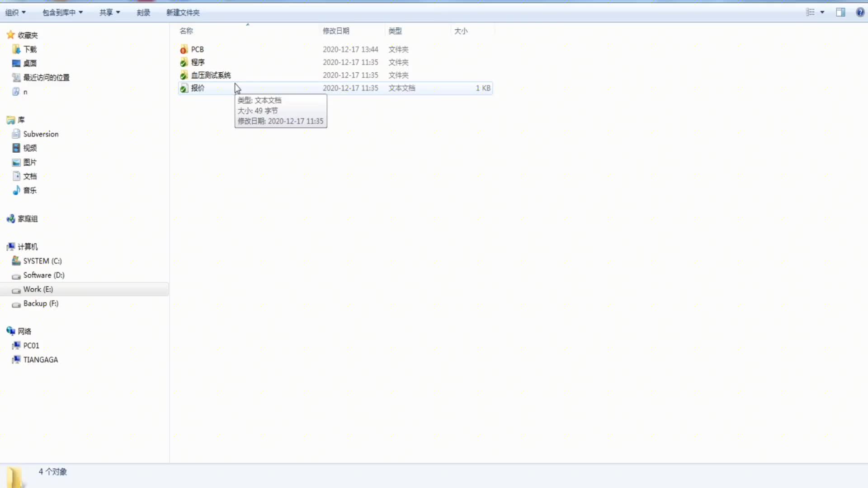This screenshot has width=868, height=488.
Task: Sort by the 修改日期 column header
Action: (x=336, y=31)
